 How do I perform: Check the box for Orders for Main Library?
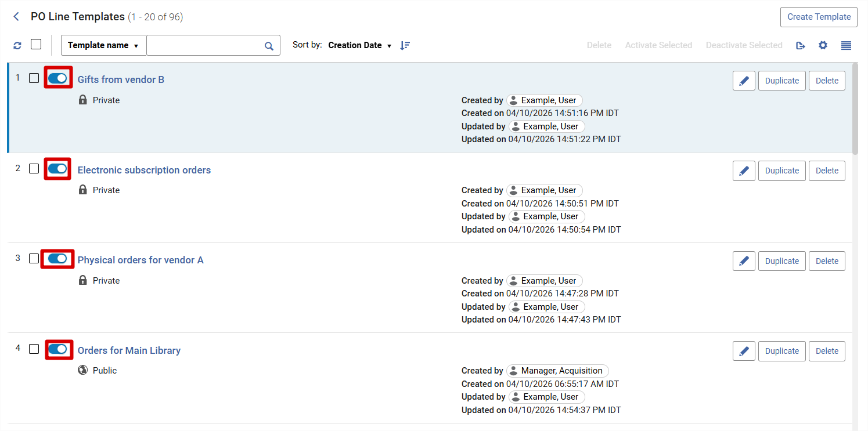tap(34, 349)
